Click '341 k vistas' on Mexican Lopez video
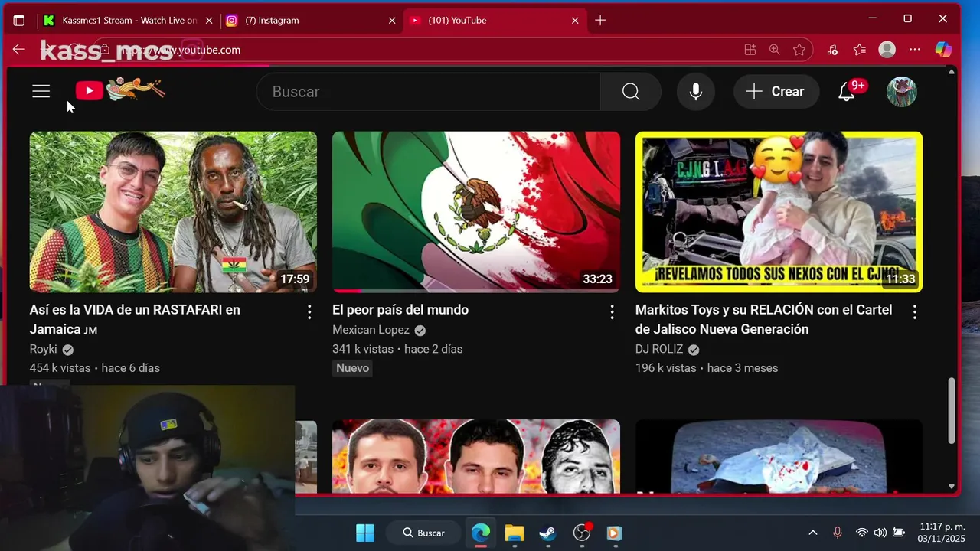 point(363,349)
